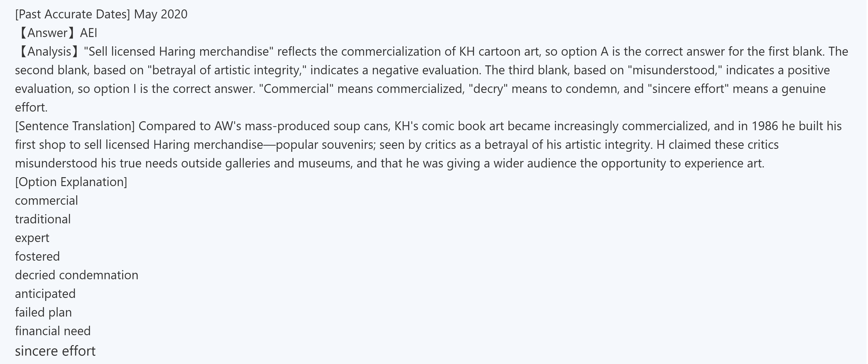Click the year "1986" in the translation
868x364 pixels.
[765, 126]
